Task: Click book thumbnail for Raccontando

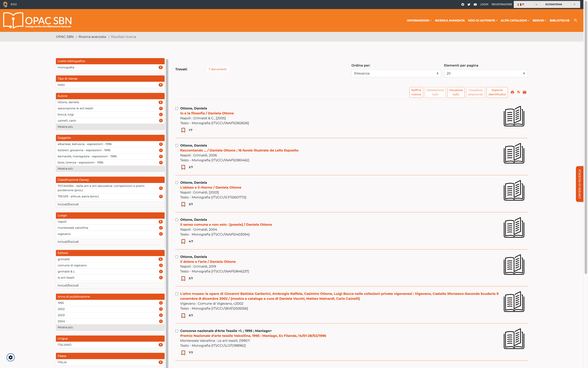Action: tap(514, 153)
